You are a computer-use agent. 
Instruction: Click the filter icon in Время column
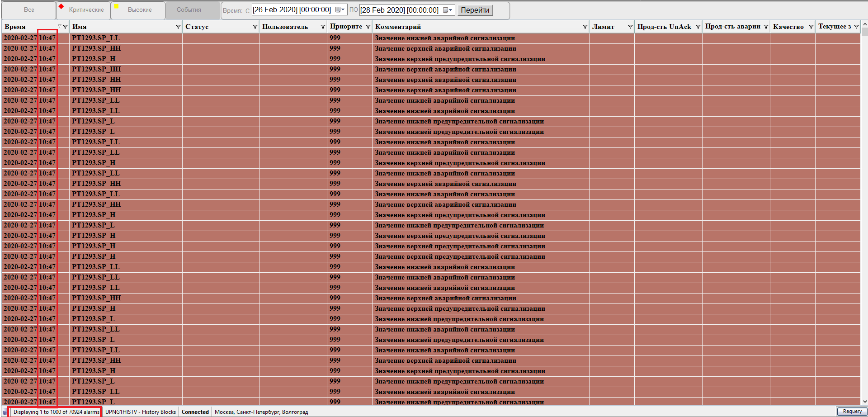[x=65, y=27]
